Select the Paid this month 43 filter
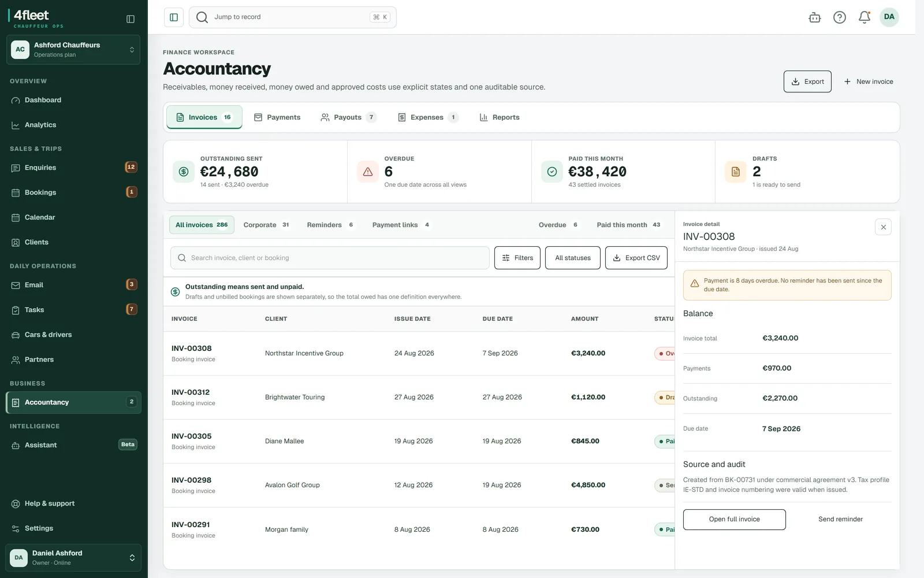This screenshot has width=924, height=578. (629, 225)
